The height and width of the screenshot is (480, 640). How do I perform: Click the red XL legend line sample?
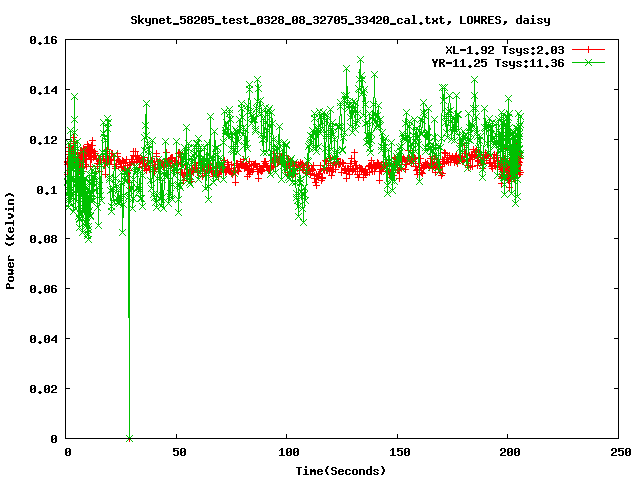588,50
